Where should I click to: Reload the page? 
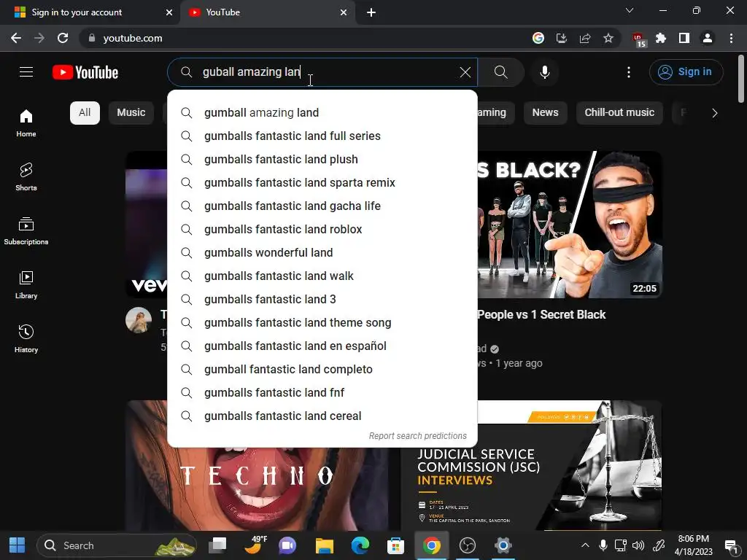(x=63, y=38)
